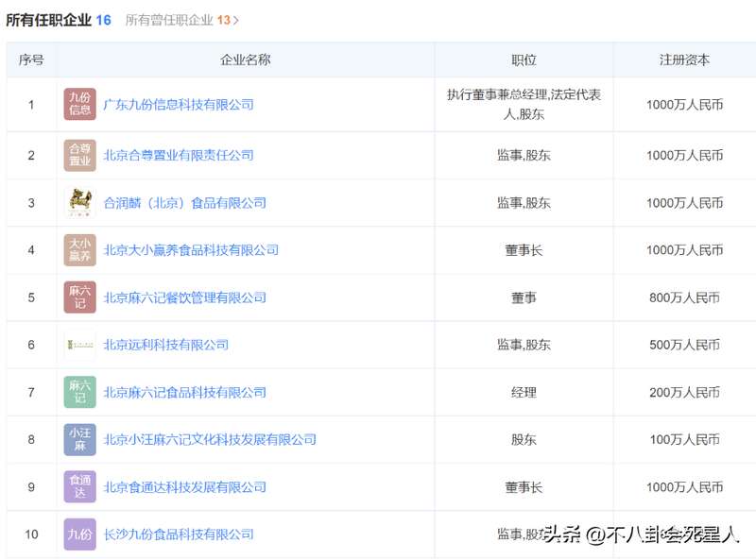The image size is (756, 560).
Task: Click the purple 九份 logo in row 10
Action: (80, 534)
